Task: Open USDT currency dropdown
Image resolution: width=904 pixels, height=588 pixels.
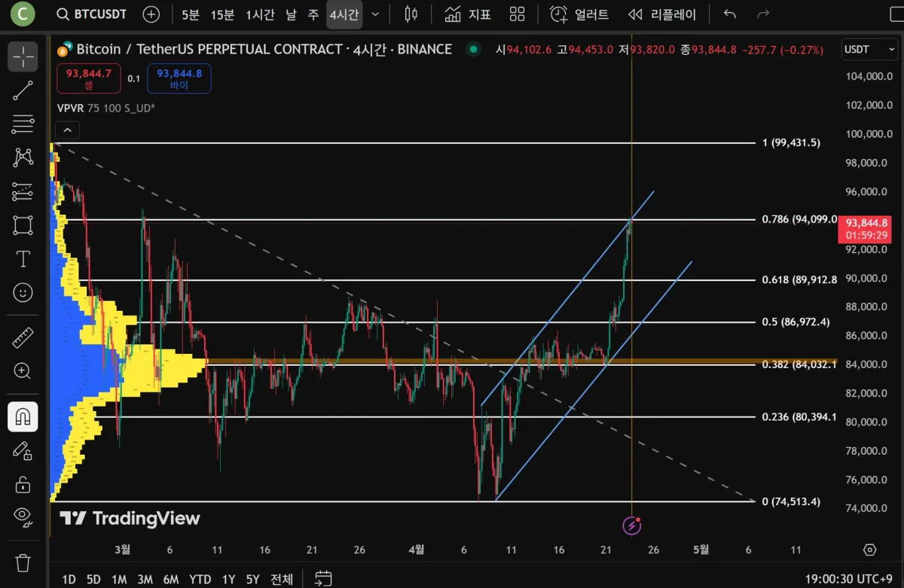Action: [869, 50]
